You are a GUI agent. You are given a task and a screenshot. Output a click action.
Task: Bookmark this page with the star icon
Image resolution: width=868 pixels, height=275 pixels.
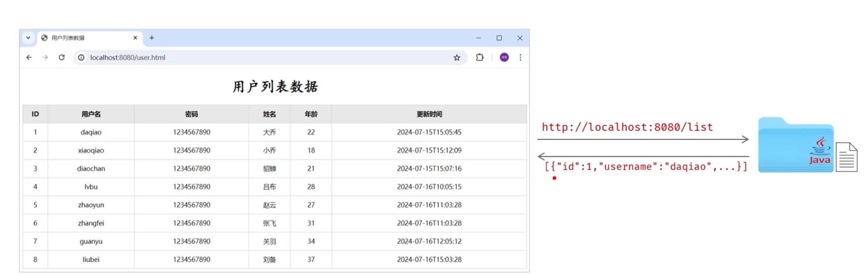(x=457, y=57)
